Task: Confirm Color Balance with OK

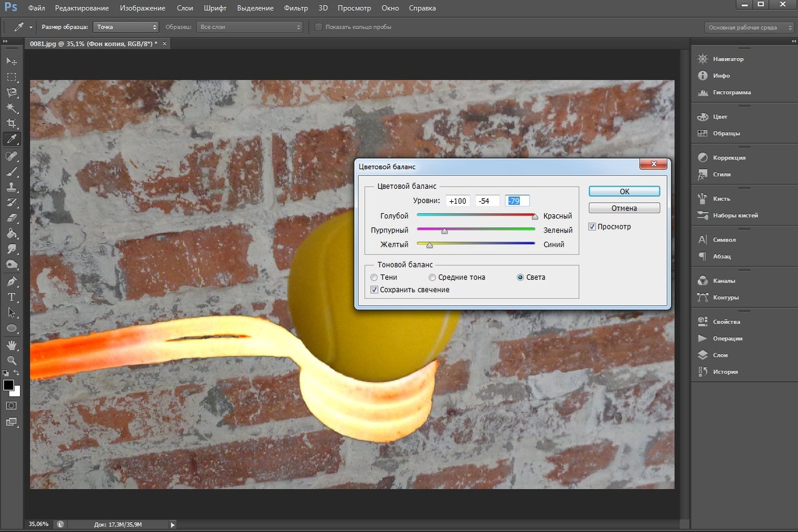Action: [624, 192]
